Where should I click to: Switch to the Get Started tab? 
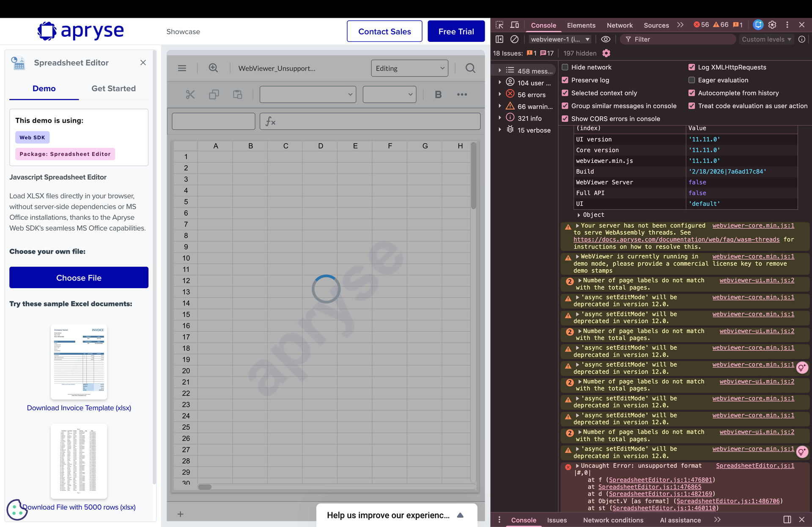coord(113,88)
